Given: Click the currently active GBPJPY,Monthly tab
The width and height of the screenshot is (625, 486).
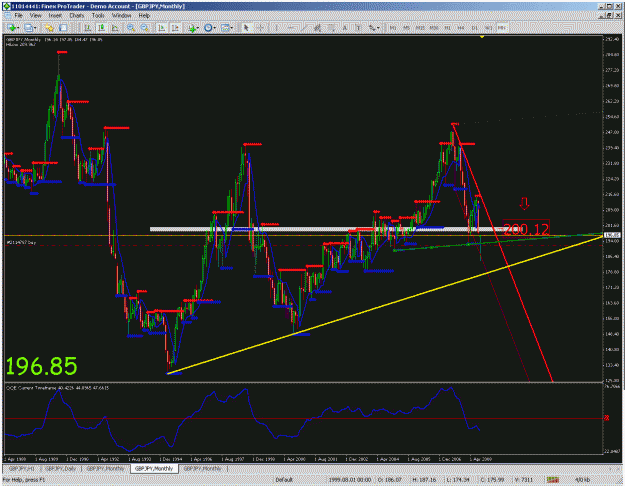Looking at the screenshot, I should (154, 468).
